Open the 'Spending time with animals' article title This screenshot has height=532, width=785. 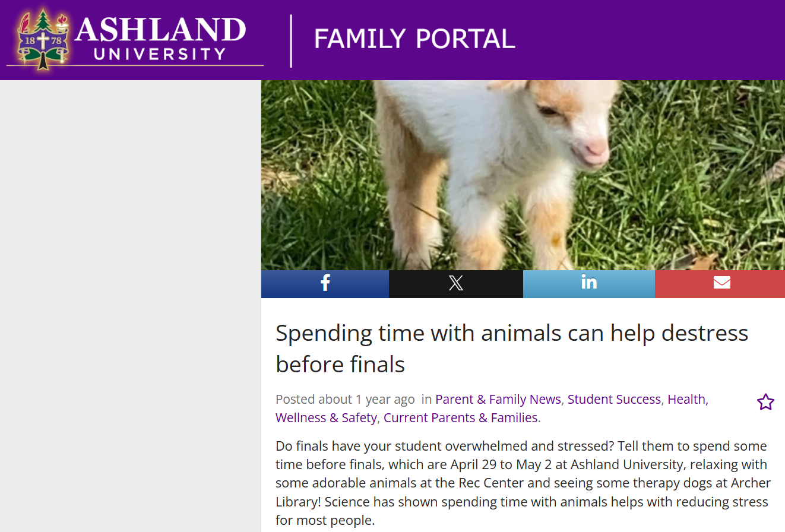[x=512, y=349]
